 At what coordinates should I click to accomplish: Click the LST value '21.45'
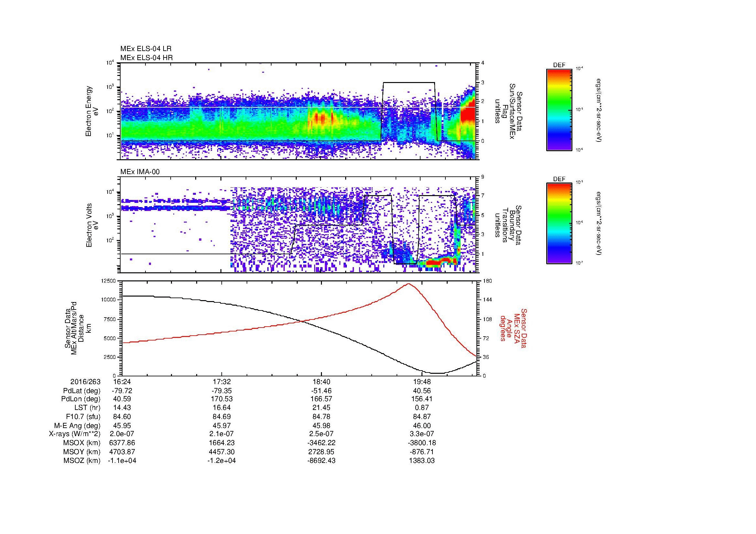click(321, 408)
